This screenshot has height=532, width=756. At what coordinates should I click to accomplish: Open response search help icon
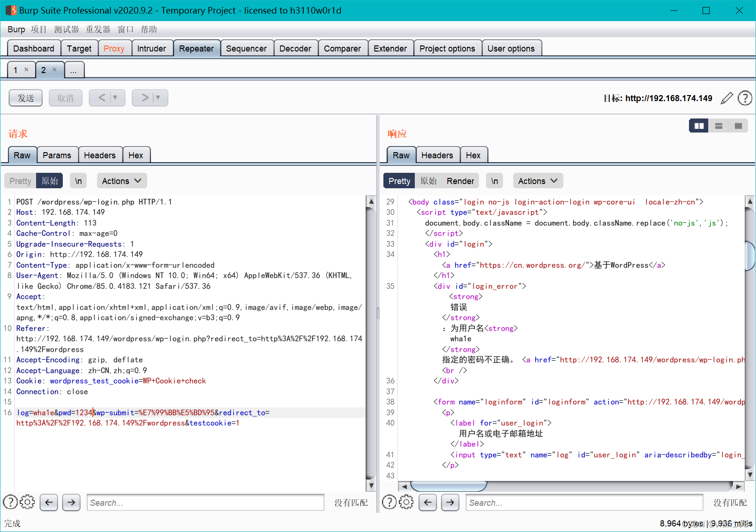389,502
